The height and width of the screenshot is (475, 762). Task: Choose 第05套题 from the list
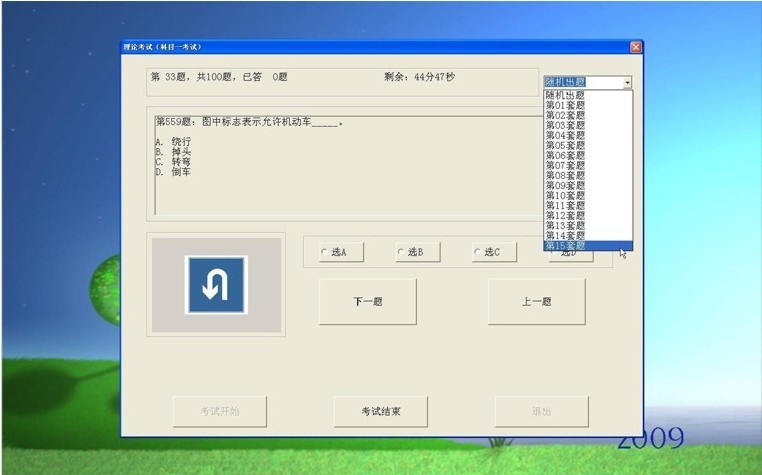588,145
